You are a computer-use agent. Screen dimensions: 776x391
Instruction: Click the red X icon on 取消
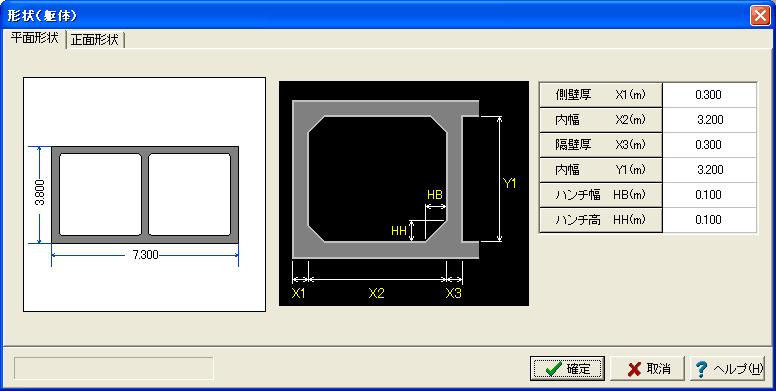pyautogui.click(x=634, y=369)
